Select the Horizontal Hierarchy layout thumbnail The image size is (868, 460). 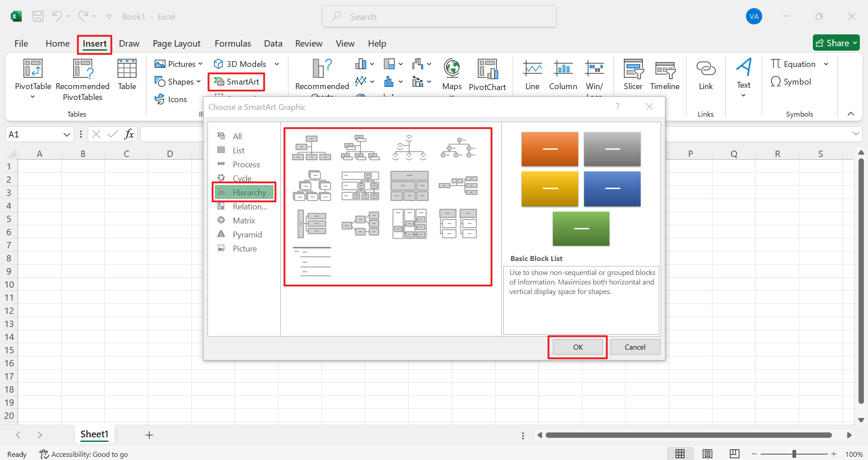click(x=360, y=223)
